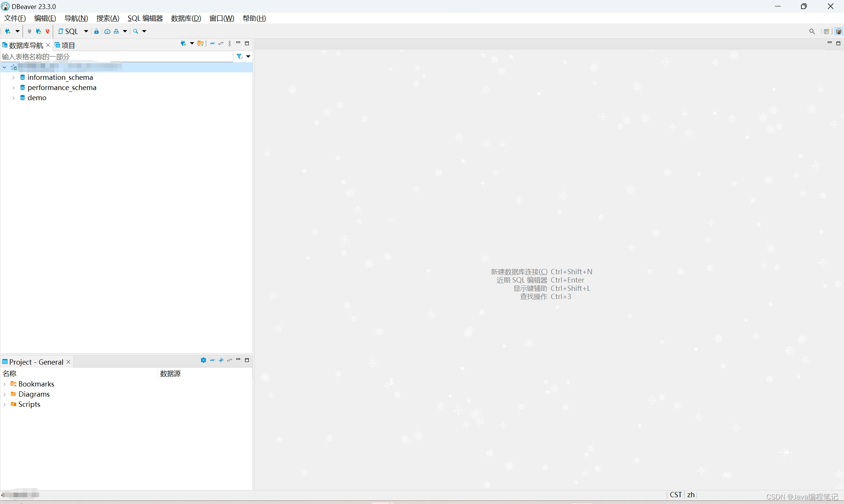This screenshot has height=504, width=844.
Task: Click the new database connection plug icon
Action: 8,31
